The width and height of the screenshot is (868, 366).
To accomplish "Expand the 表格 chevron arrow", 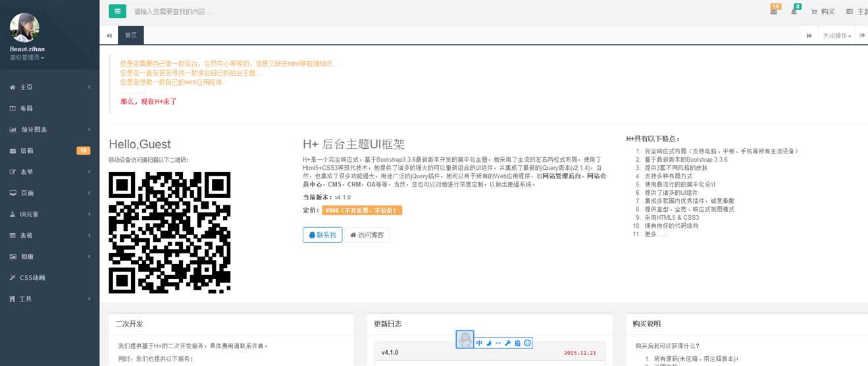I will (89, 235).
